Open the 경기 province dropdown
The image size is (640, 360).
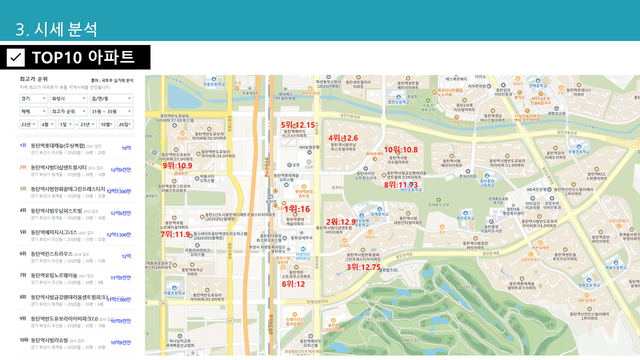click(33, 98)
